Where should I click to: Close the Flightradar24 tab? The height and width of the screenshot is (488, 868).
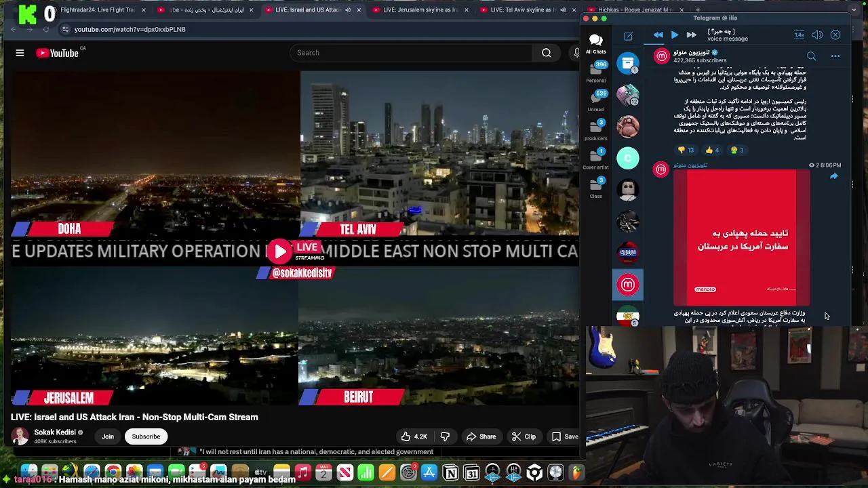point(144,10)
